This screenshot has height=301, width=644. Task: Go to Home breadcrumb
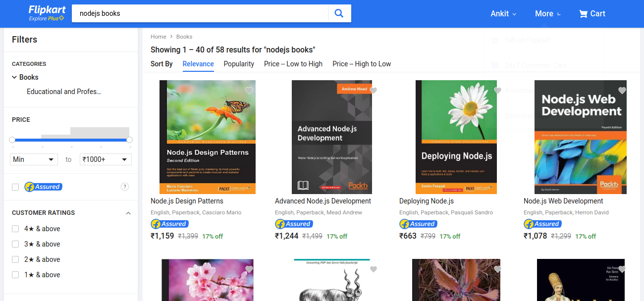point(159,37)
